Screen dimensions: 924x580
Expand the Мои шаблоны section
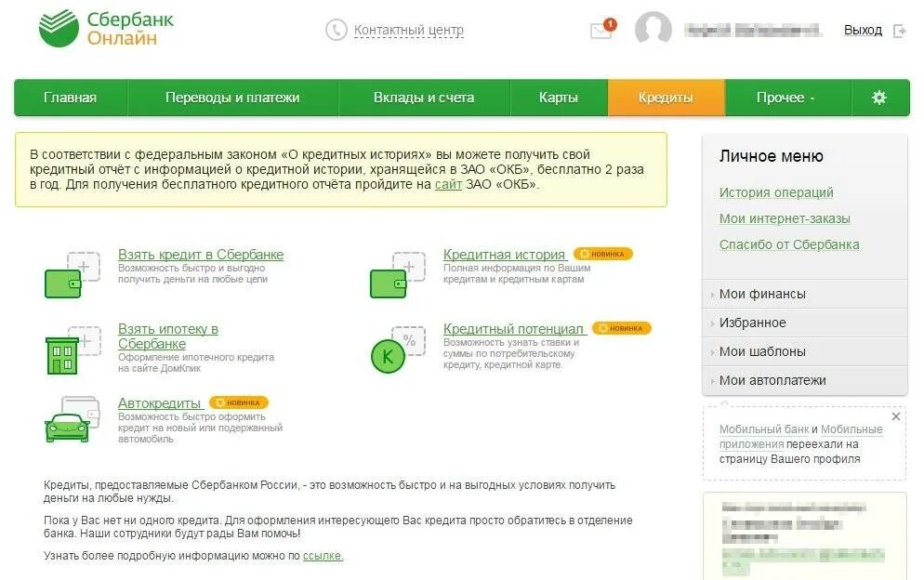coord(804,351)
